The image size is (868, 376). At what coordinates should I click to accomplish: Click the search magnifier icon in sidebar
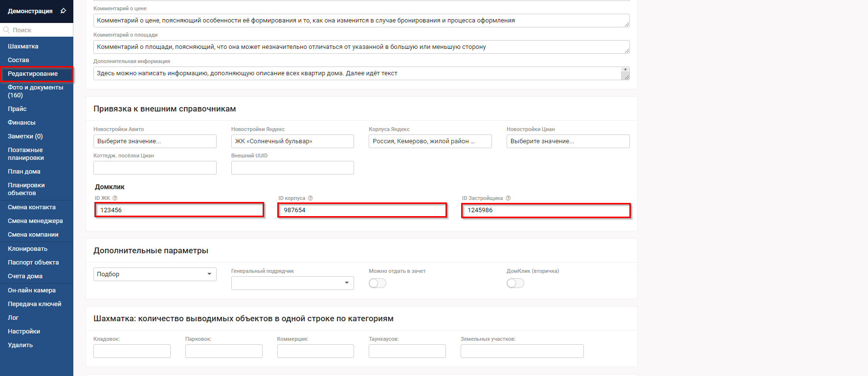[x=6, y=30]
